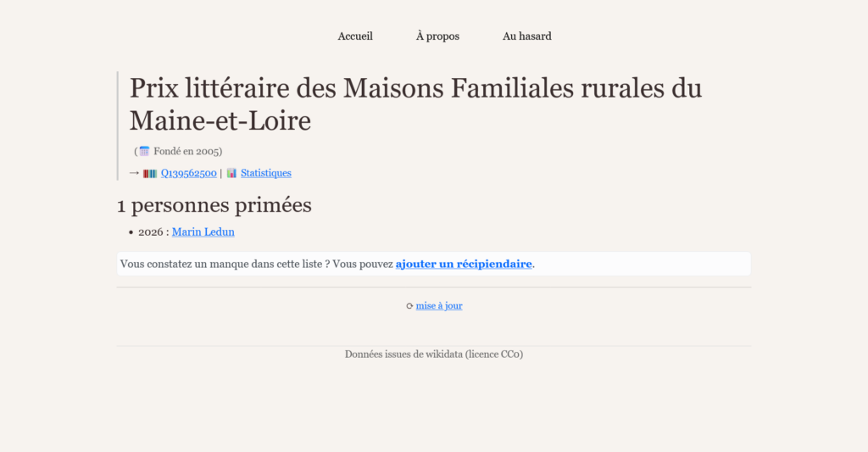The image size is (868, 452).
Task: Click the Vous constatez un manque notice text
Action: [x=256, y=264]
